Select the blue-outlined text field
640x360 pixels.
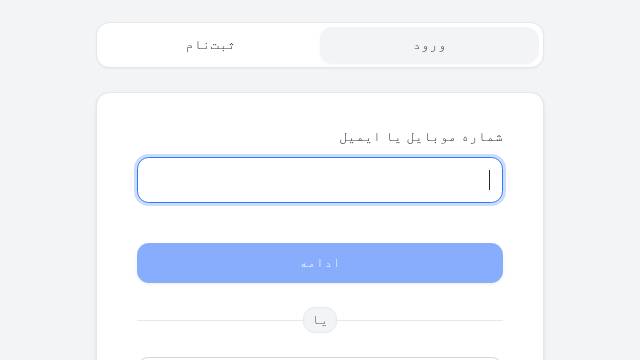320,180
